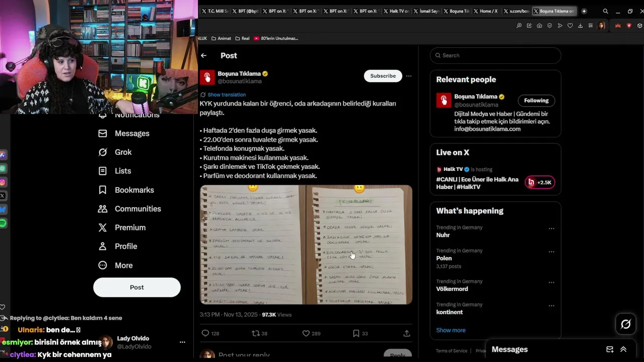Open the Instagram icon in browser sidebar
Viewport: 644px width, 362px height.
3,182
